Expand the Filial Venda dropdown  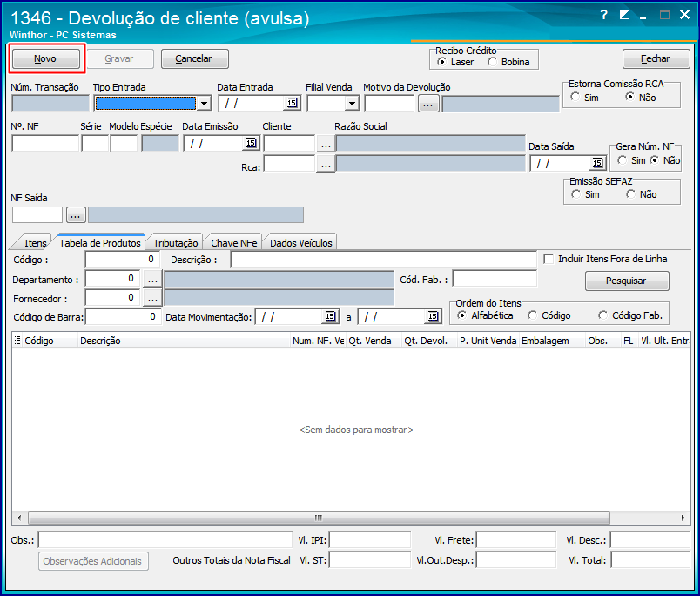tap(353, 103)
